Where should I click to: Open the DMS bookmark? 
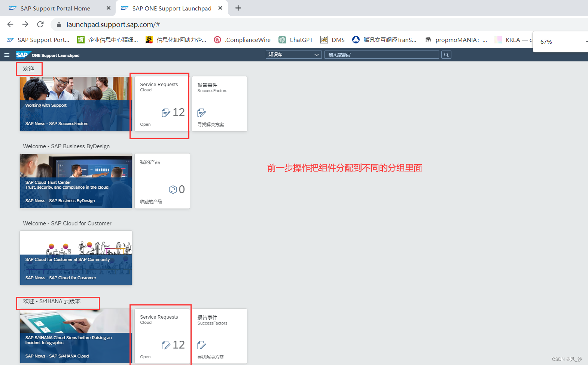click(333, 40)
